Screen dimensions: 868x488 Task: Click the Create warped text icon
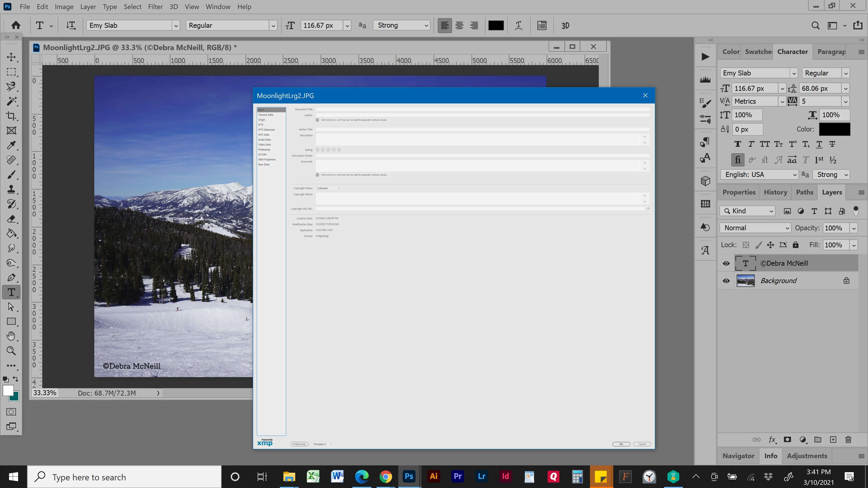pos(519,26)
